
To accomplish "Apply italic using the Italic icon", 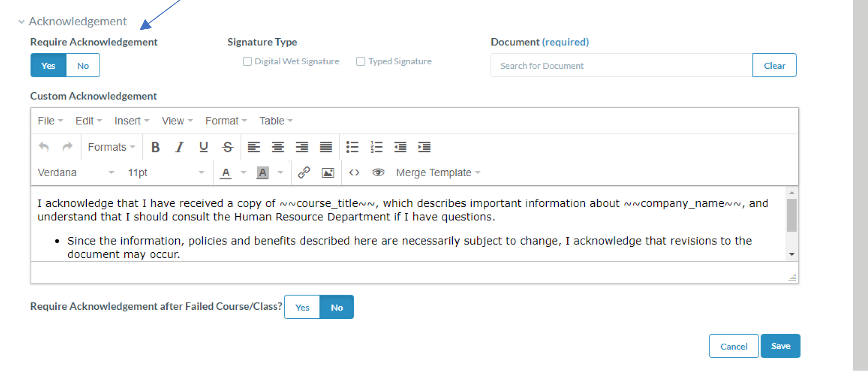I will pyautogui.click(x=179, y=147).
